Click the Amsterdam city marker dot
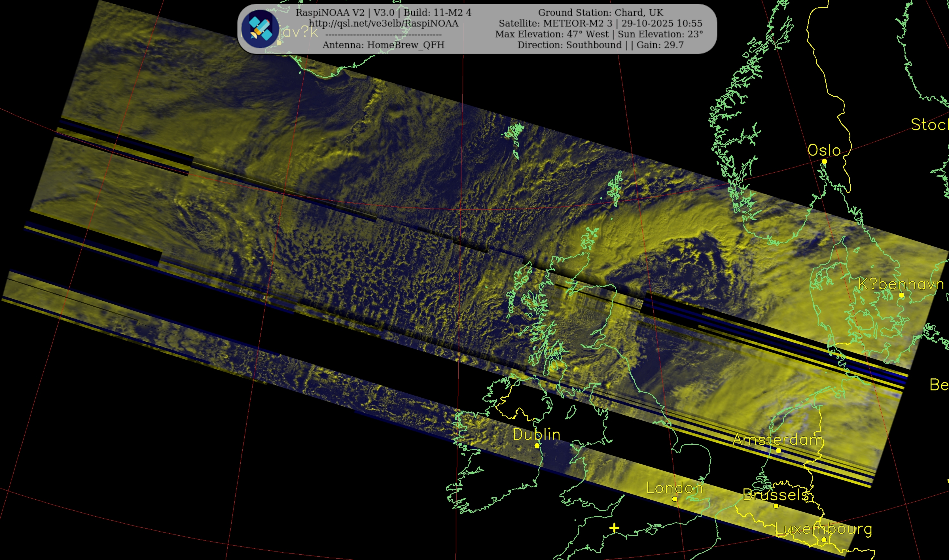 tap(778, 451)
